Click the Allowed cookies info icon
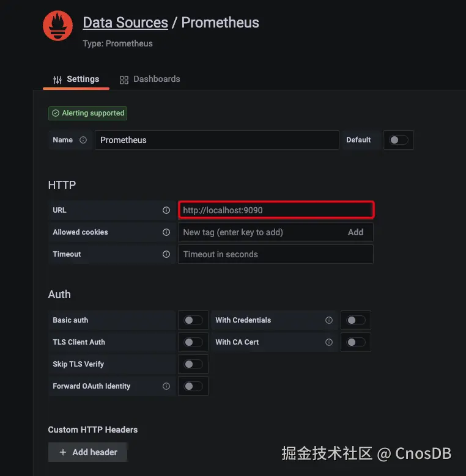466x476 pixels. [166, 232]
